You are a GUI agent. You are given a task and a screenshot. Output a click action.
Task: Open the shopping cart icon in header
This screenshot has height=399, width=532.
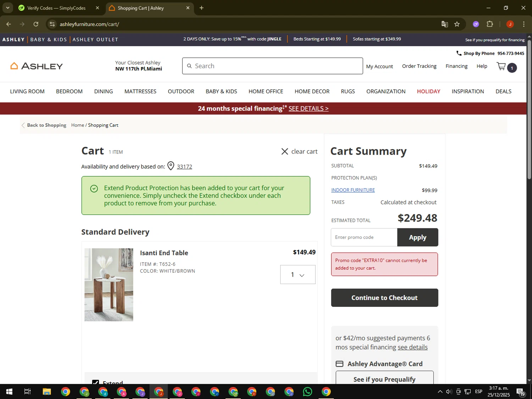point(501,66)
